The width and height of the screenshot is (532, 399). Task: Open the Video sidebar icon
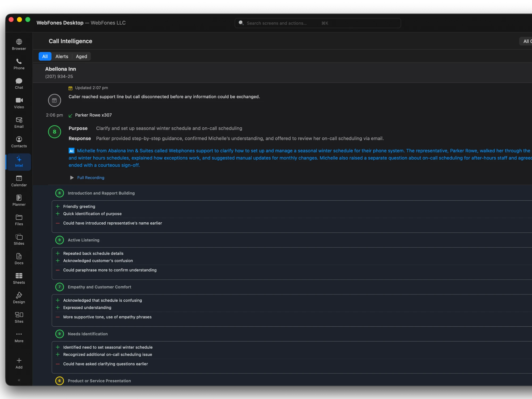(x=19, y=103)
